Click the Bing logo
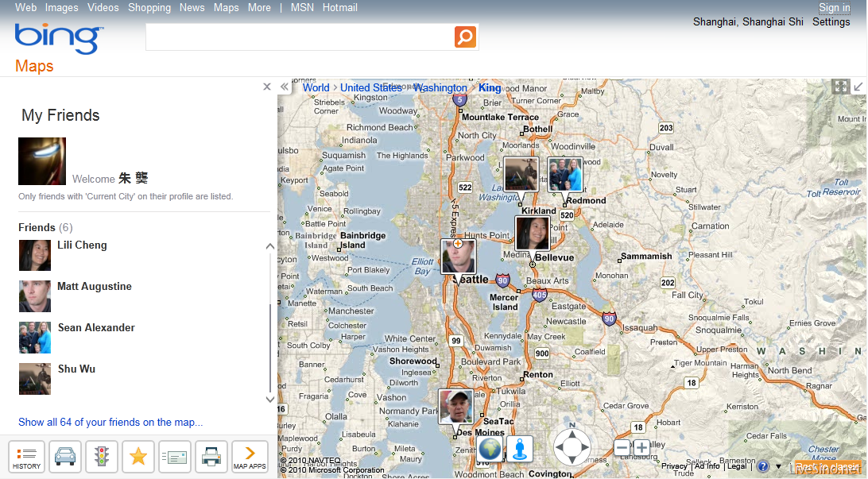The height and width of the screenshot is (479, 868). pos(59,38)
